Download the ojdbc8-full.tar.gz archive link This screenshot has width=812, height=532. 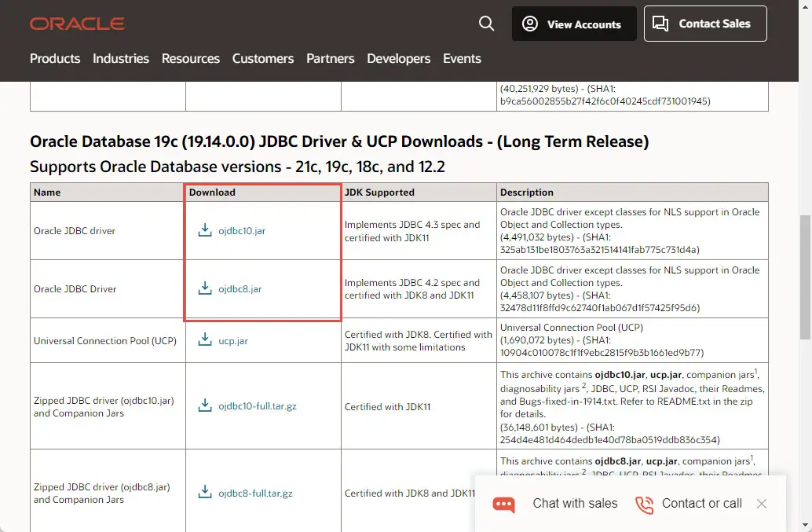255,493
